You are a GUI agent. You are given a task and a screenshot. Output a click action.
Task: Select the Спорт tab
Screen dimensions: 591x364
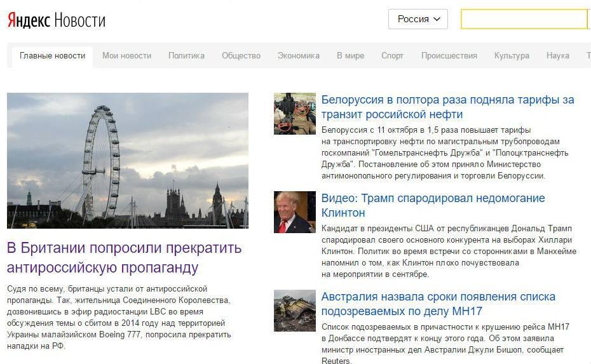tap(392, 56)
